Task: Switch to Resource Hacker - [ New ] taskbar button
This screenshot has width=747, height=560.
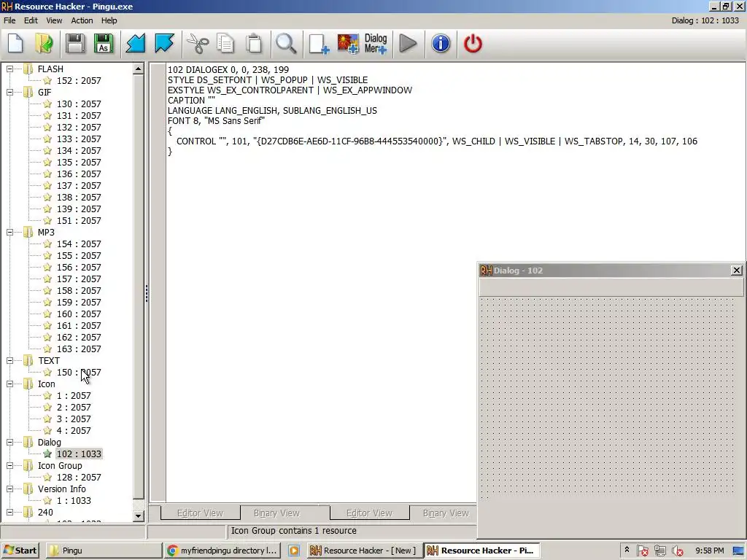Action: 363,551
